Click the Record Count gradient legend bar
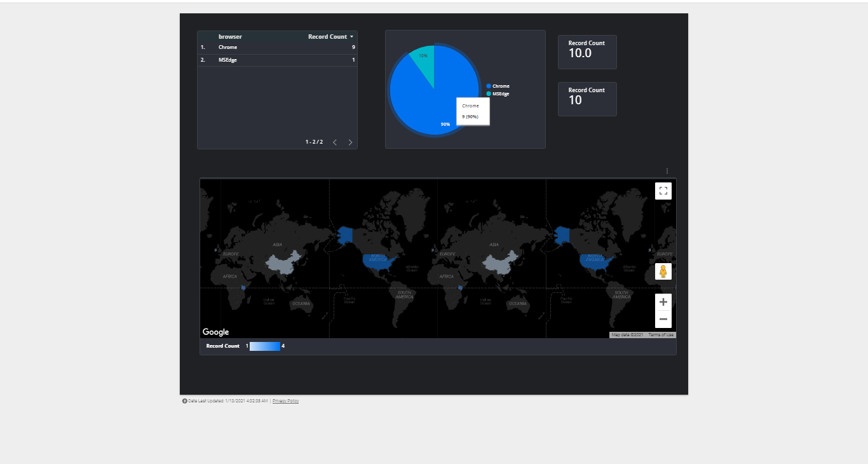Screen dimensions: 868x464 265,346
